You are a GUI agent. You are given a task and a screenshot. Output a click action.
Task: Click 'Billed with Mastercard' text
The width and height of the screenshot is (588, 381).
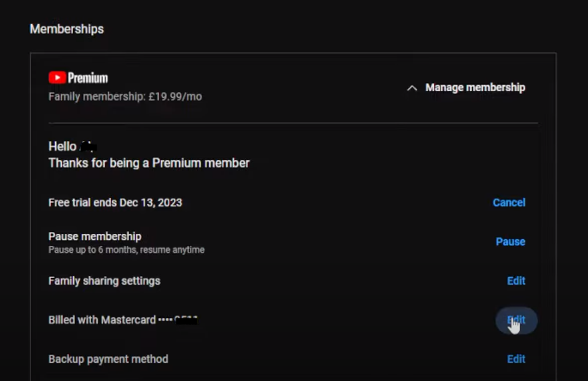coord(102,320)
